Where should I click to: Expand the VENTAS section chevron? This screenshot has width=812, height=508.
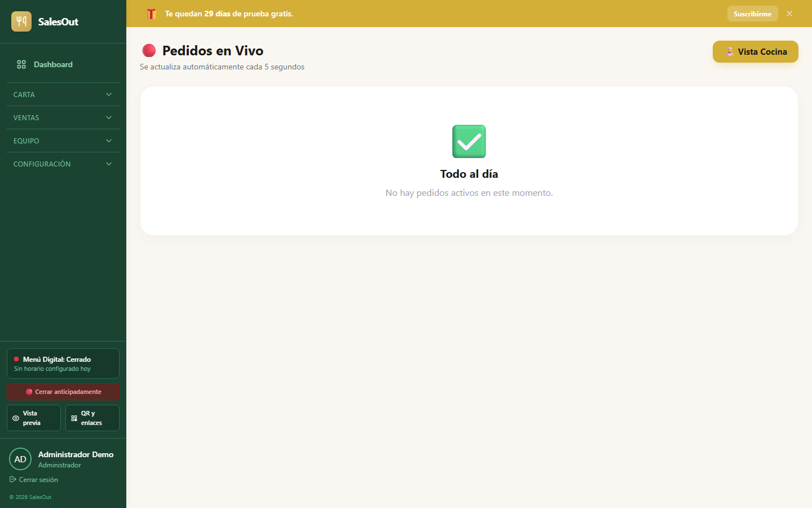109,117
